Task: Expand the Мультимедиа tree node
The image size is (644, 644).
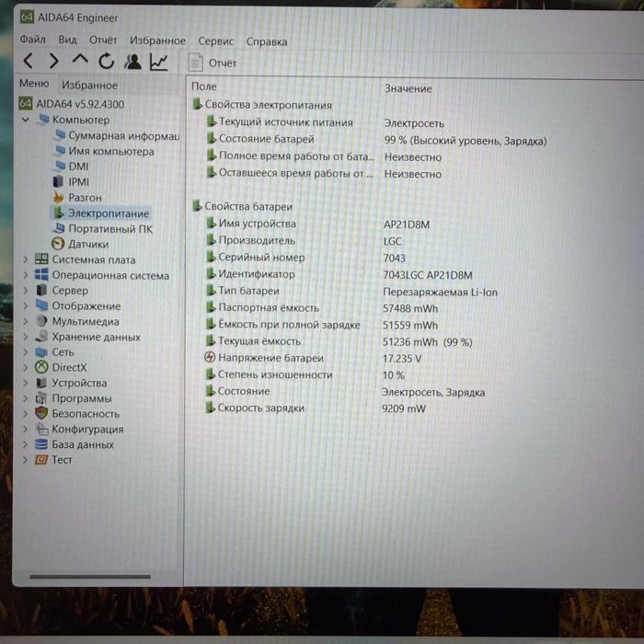Action: (26, 321)
